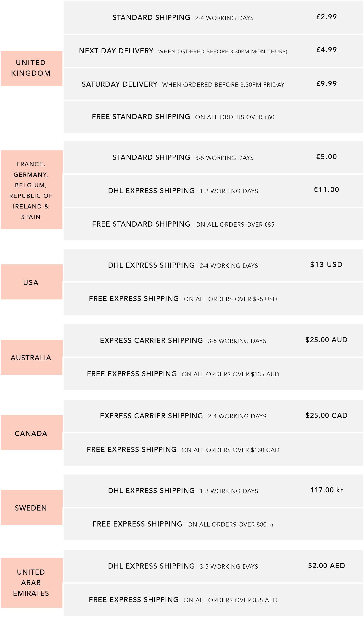This screenshot has width=364, height=617.
Task: Select DHL Express Shipping €11.00 row
Action: coord(213,191)
